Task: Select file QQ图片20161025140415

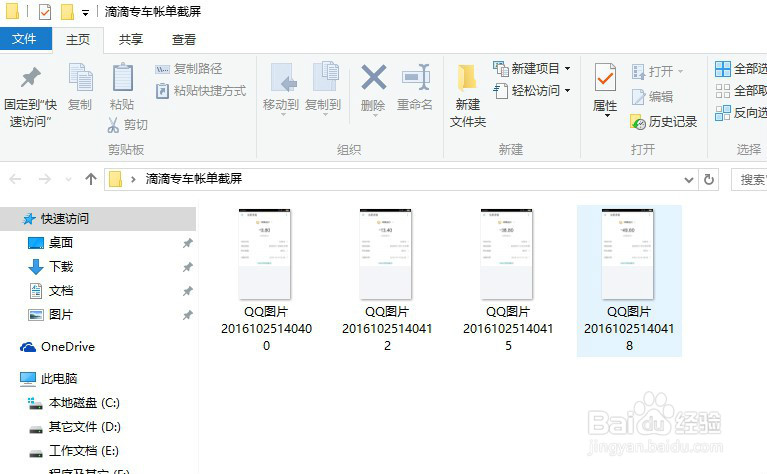Action: point(508,281)
